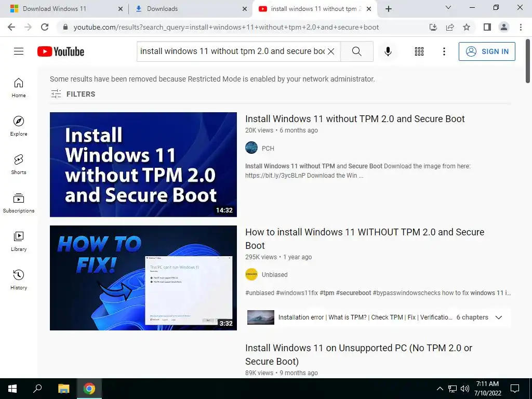Show hidden system tray icons
Viewport: 532px width, 399px height.
click(x=440, y=389)
